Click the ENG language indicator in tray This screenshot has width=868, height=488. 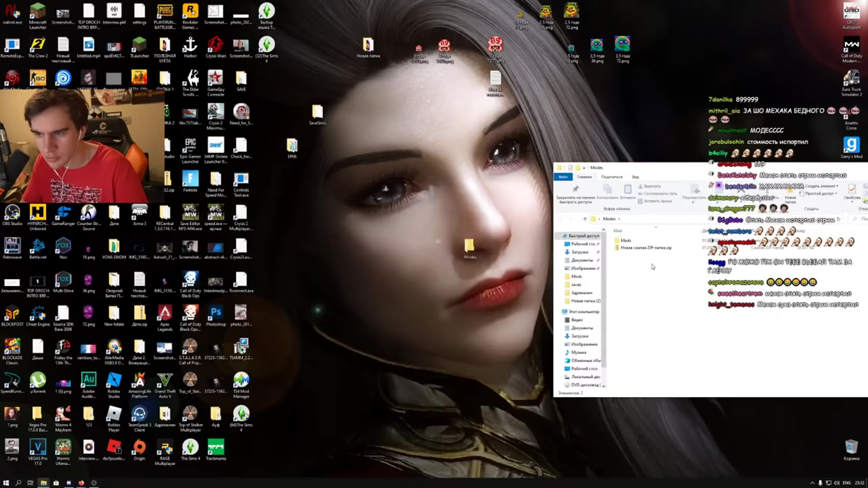coord(846,483)
